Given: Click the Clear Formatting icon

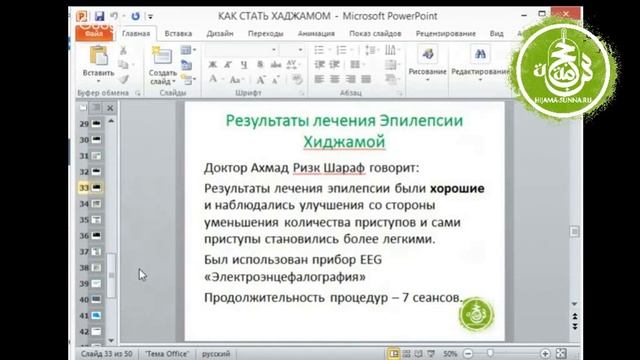Looking at the screenshot, I should click(298, 79).
